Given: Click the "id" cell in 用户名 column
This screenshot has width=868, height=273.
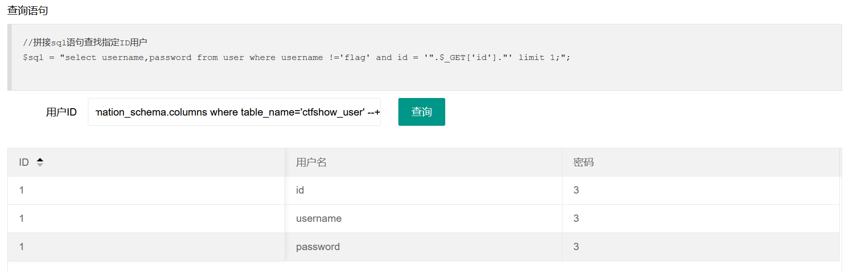Looking at the screenshot, I should (300, 190).
